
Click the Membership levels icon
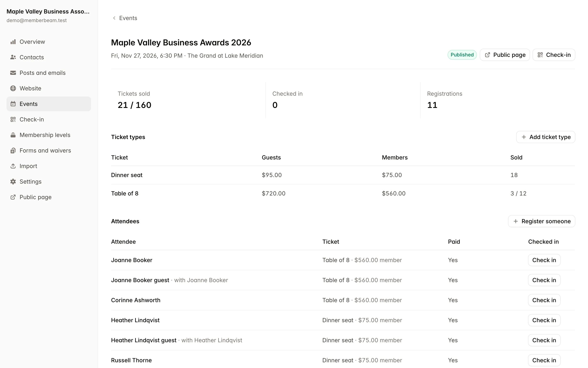tap(13, 135)
